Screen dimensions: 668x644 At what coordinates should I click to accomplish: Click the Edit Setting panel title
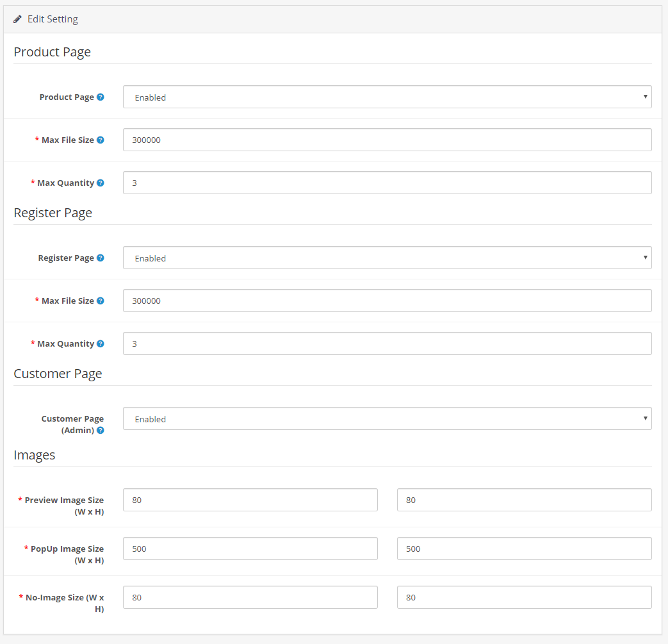(53, 19)
